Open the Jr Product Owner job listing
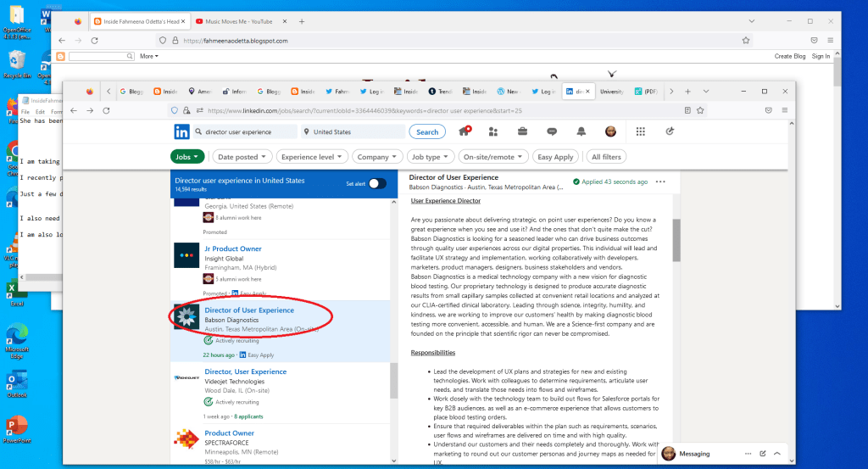868x469 pixels. 233,248
